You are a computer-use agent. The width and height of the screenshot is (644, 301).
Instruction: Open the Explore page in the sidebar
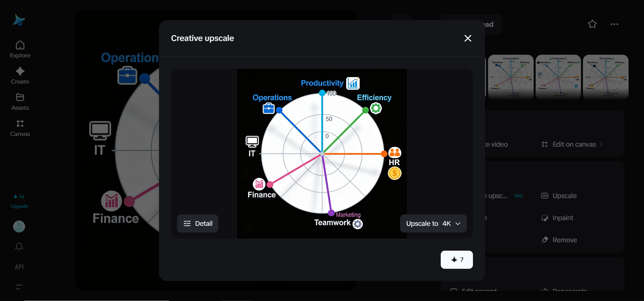click(20, 49)
